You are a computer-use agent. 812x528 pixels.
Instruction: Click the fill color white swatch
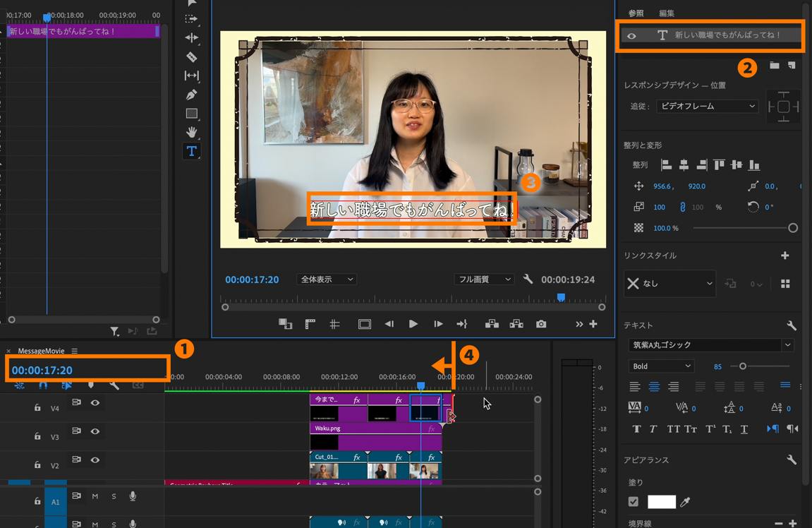pyautogui.click(x=661, y=502)
